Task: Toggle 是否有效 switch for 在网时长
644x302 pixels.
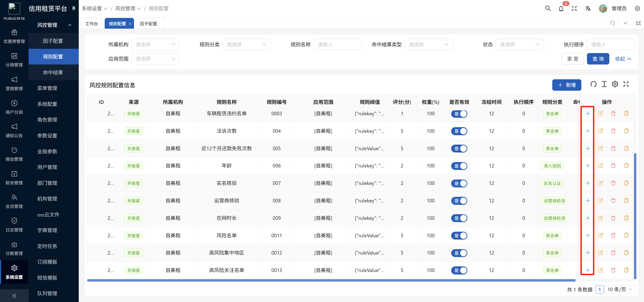Action: tap(459, 218)
